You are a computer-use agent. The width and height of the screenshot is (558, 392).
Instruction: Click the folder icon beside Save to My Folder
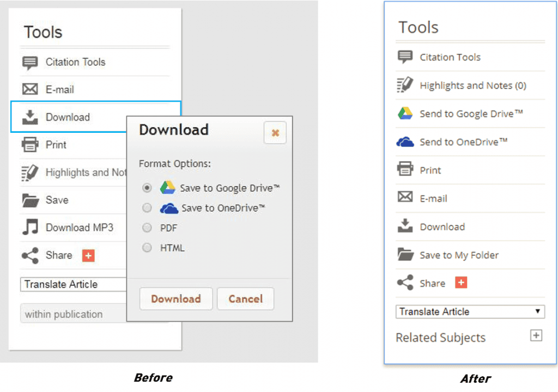pyautogui.click(x=405, y=255)
